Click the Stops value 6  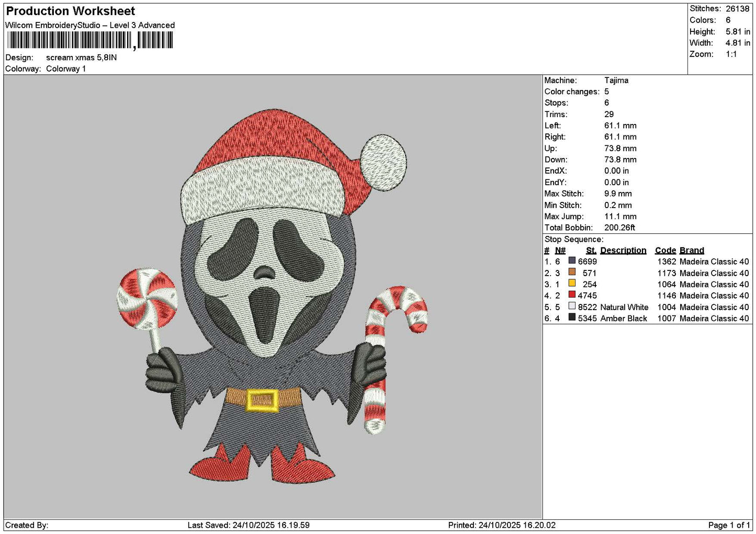[x=607, y=103]
